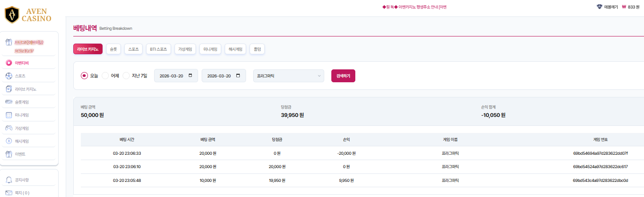Expand the 프라그마틱 provider dropdown
644x197 pixels.
click(x=288, y=76)
